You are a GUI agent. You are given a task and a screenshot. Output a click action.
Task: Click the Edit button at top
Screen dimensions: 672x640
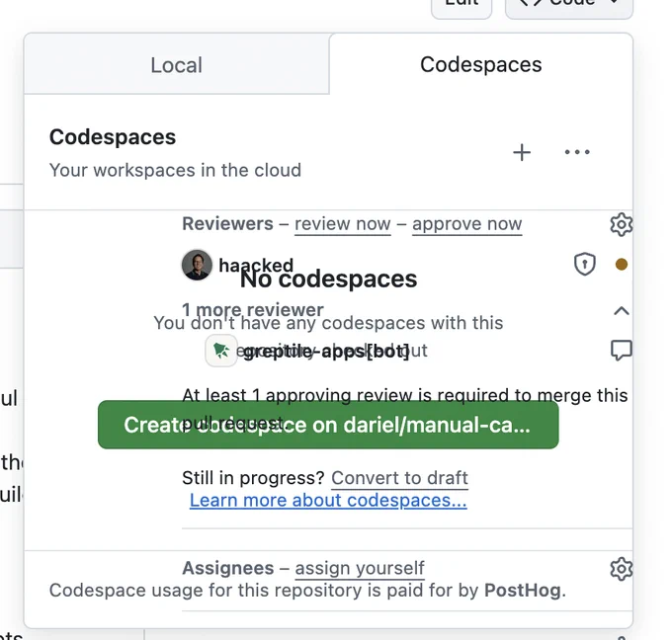tap(462, 7)
